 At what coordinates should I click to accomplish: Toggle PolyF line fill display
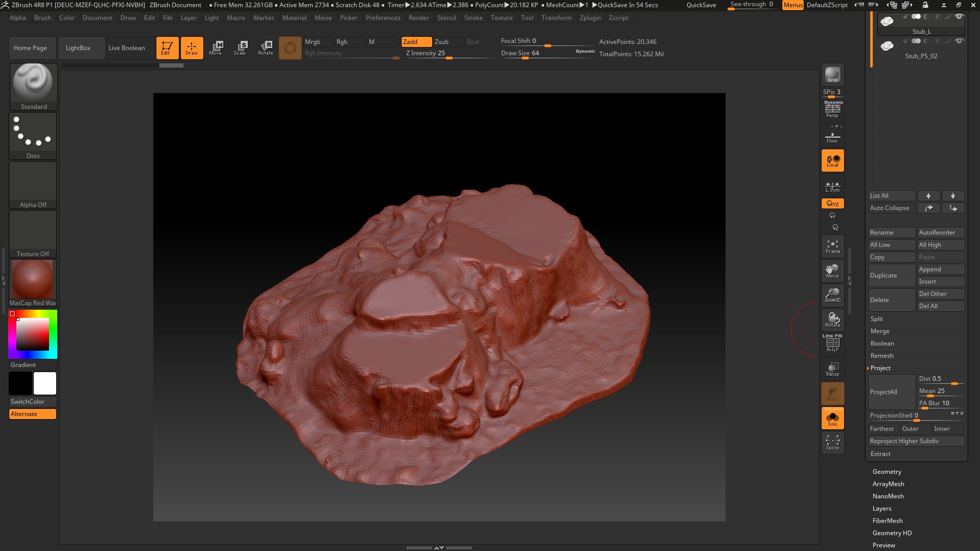pos(832,343)
